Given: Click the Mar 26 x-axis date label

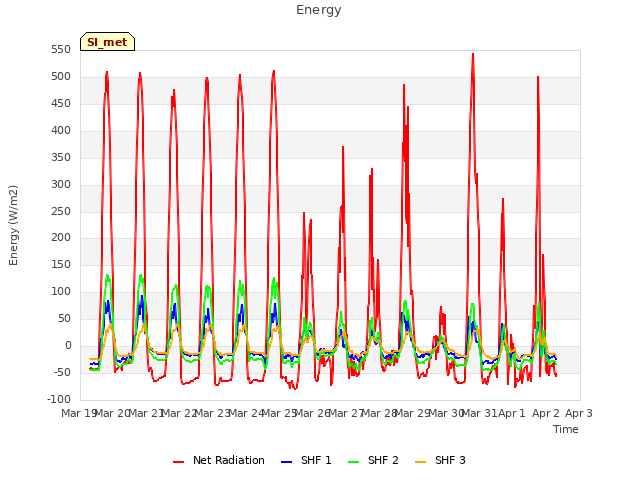Looking at the screenshot, I should [313, 413].
